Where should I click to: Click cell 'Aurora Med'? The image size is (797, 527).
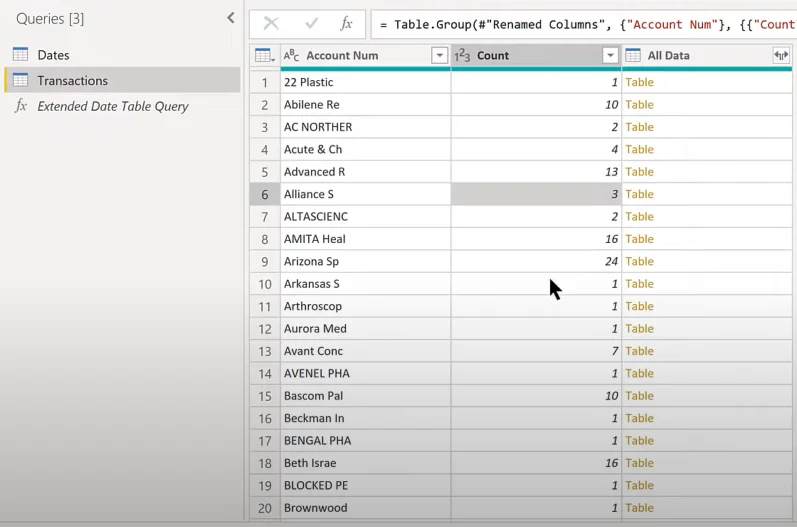(x=365, y=328)
